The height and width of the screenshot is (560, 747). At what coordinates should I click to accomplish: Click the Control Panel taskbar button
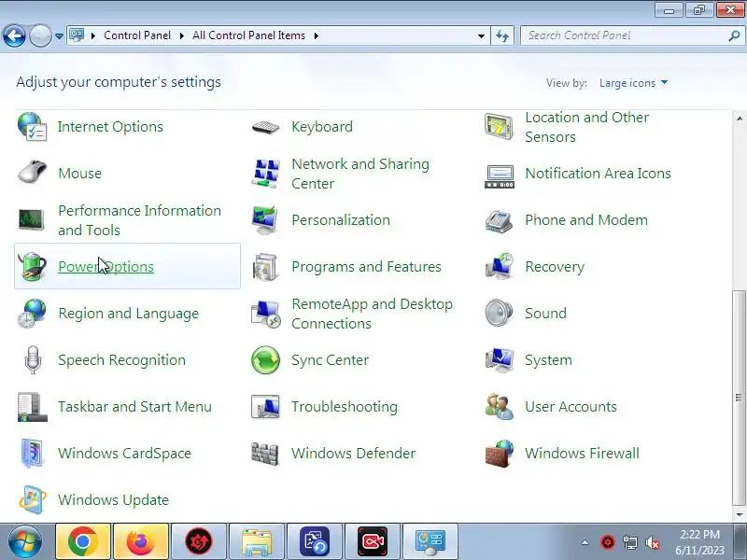point(430,542)
